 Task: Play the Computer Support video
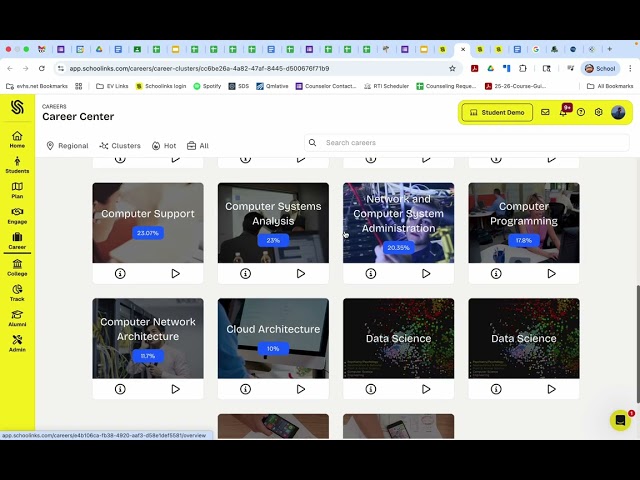(176, 273)
